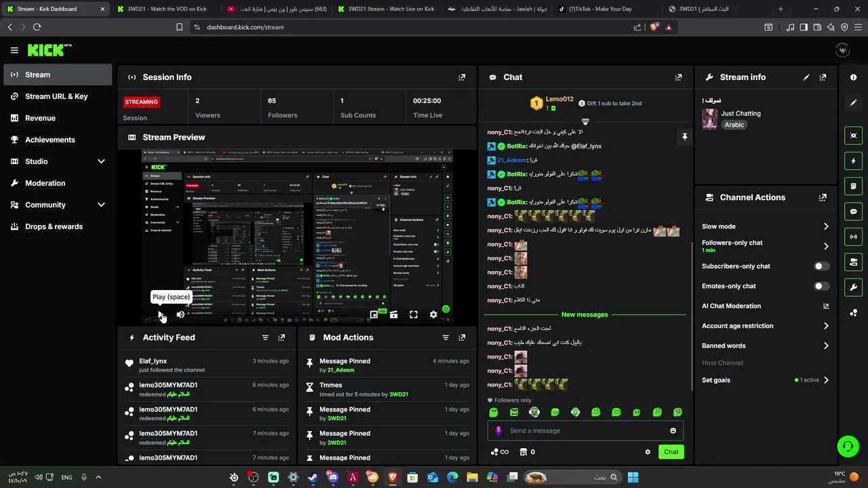Open the chat emoji picker icon
The image size is (868, 488).
pos(673,430)
